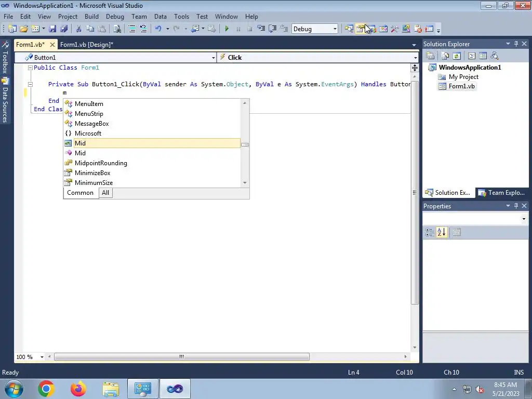
Task: Click the Copy icon in the toolbar
Action: tap(90, 29)
